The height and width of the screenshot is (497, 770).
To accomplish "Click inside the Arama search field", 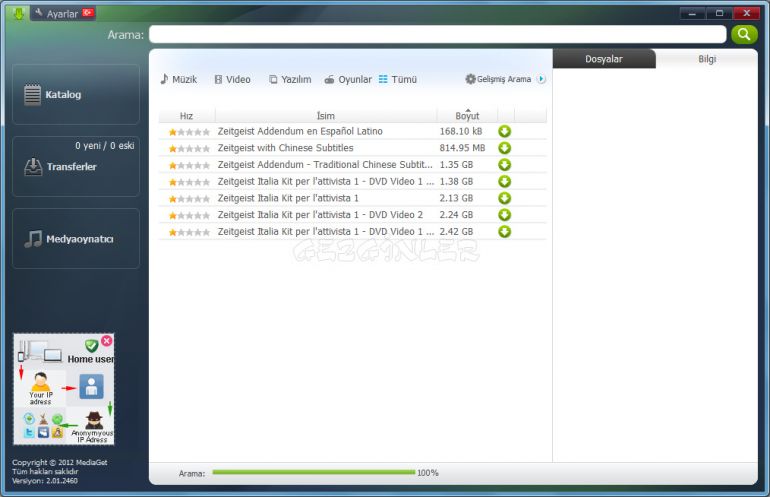I will (438, 34).
